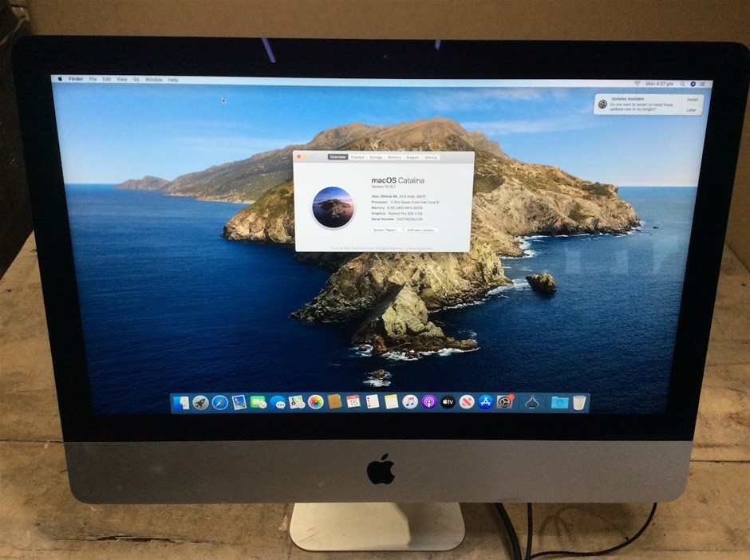This screenshot has height=560, width=750.
Task: Open FaceTime in the Dock
Action: coord(258,402)
